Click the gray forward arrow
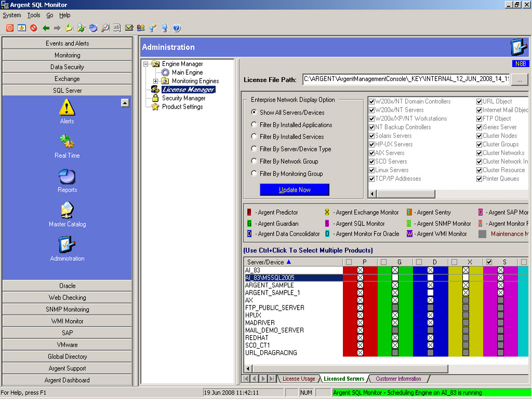The width and height of the screenshot is (532, 399). [x=57, y=28]
